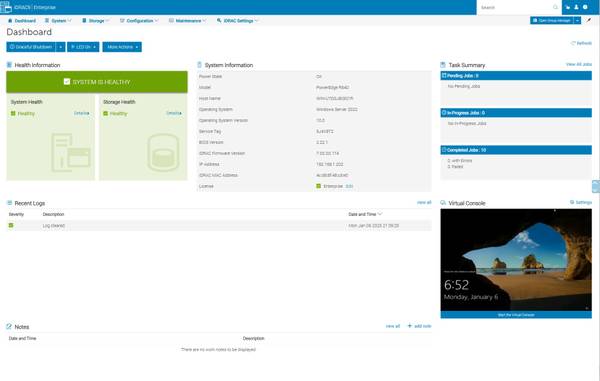This screenshot has width=600, height=381.
Task: Click the Storage Health disk graphic
Action: [163, 152]
